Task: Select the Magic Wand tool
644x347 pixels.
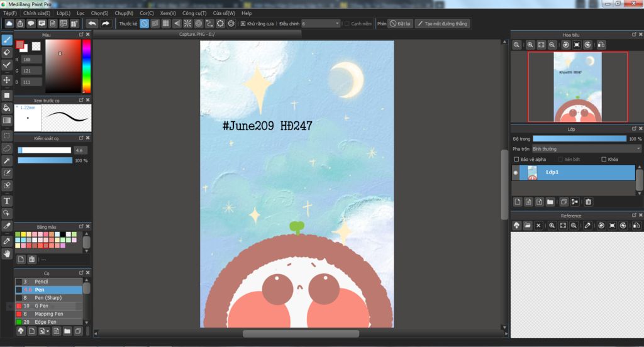Action: click(x=6, y=160)
